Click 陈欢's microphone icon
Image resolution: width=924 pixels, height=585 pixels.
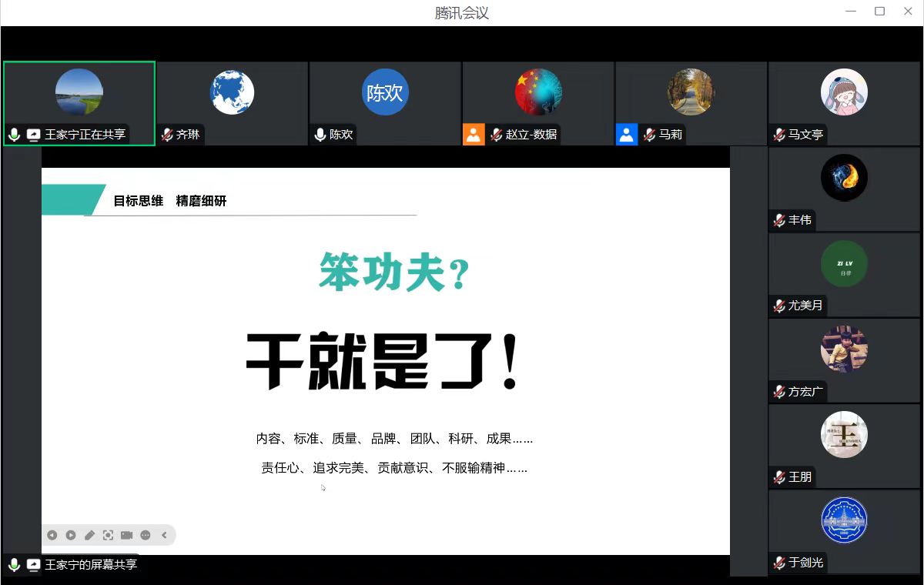pyautogui.click(x=320, y=135)
